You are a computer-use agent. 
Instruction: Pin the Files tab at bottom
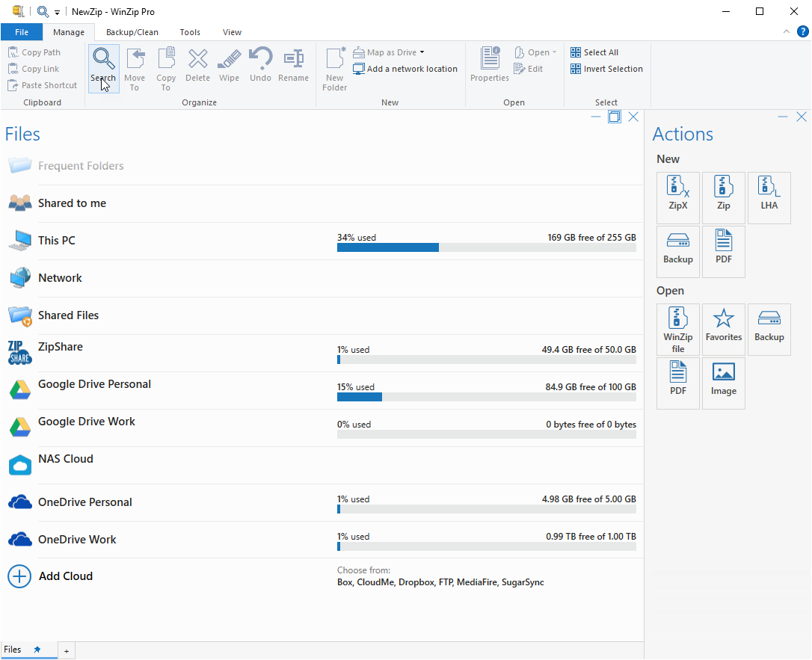click(x=37, y=650)
